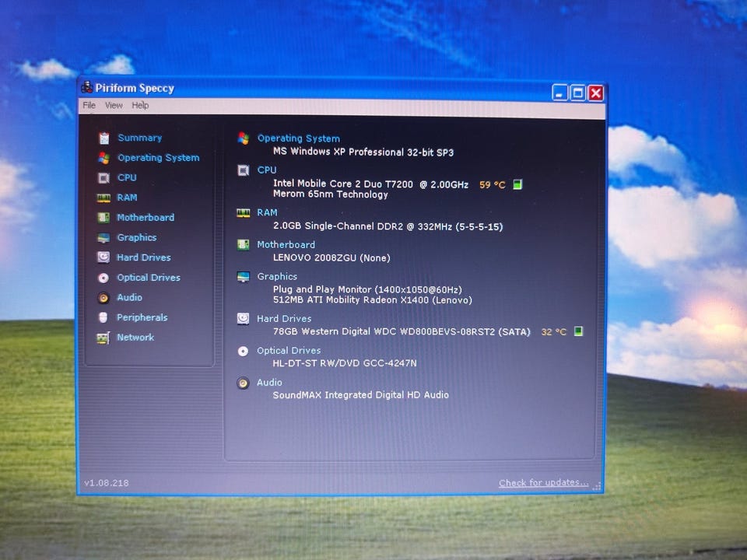Click monitor icon beside main panel Graphics heading
747x560 pixels.
click(x=243, y=277)
